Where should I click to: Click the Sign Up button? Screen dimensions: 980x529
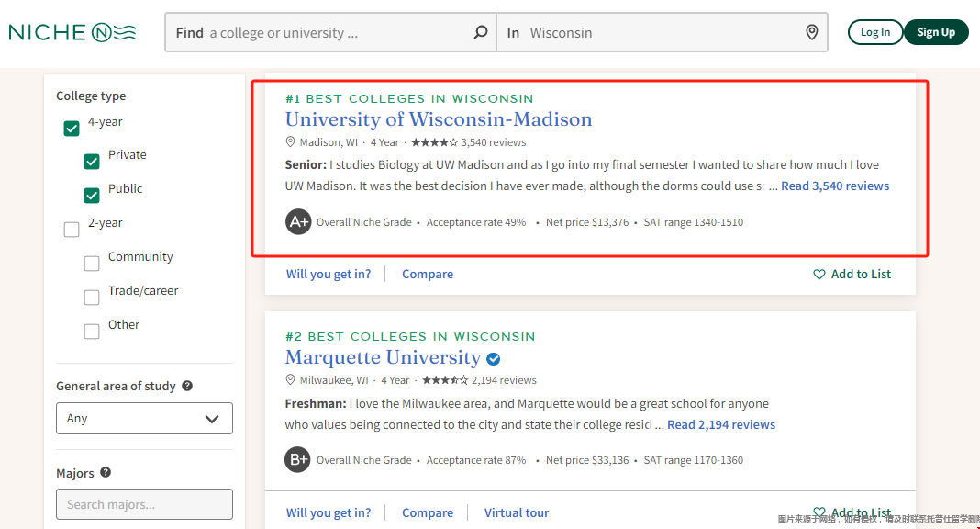click(936, 32)
